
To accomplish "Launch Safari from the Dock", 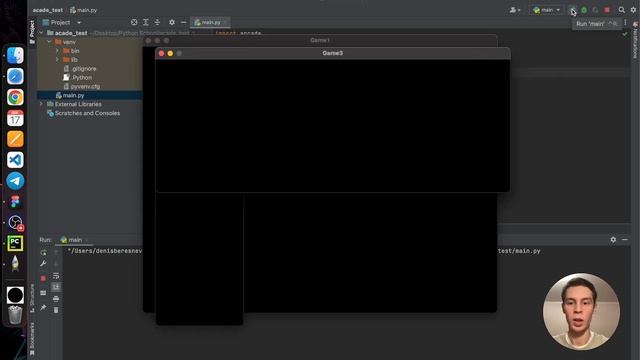I will [x=15, y=76].
